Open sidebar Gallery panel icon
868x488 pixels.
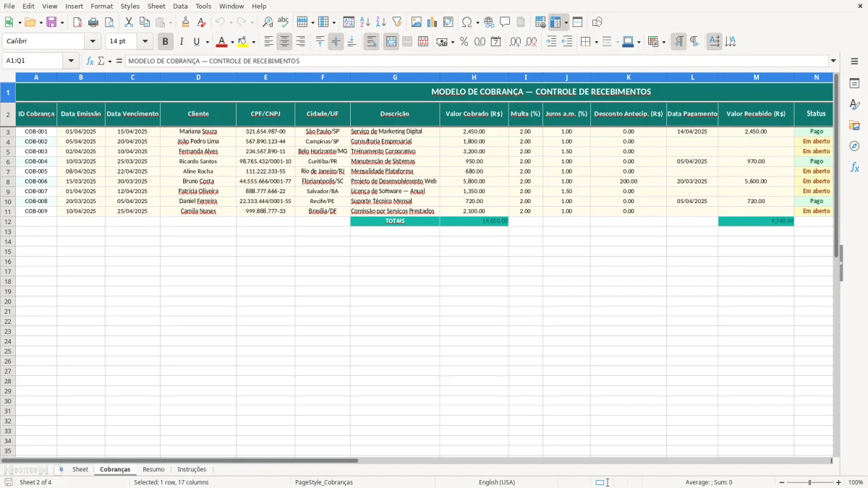[x=854, y=125]
